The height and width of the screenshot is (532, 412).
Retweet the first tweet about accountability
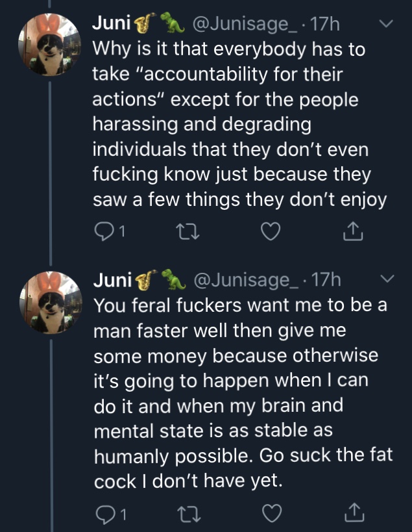(x=189, y=232)
